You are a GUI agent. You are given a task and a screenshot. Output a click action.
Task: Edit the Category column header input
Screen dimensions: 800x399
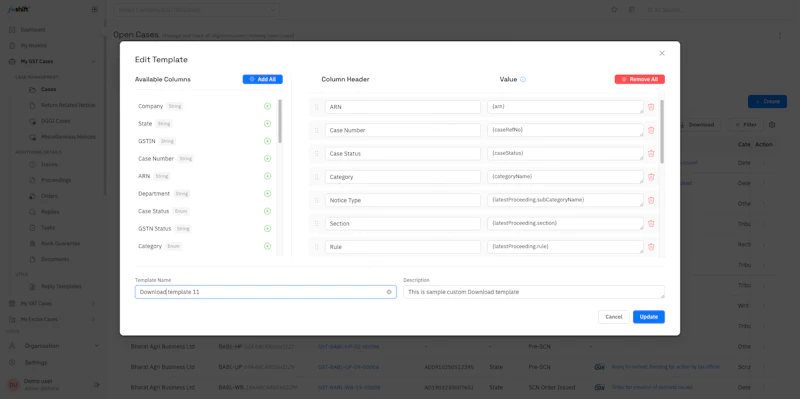coord(403,177)
